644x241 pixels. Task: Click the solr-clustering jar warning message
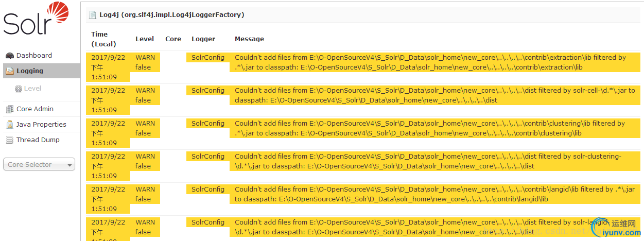435,161
